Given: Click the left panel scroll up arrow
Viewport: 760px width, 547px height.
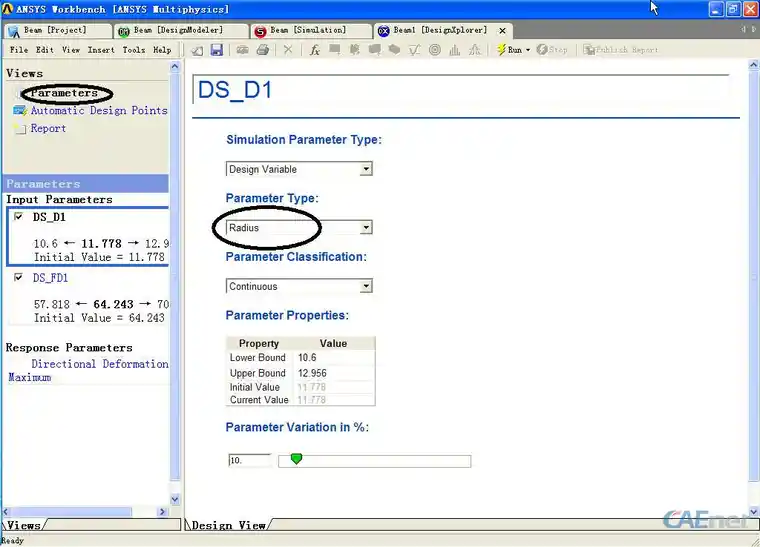Looking at the screenshot, I should pyautogui.click(x=175, y=66).
